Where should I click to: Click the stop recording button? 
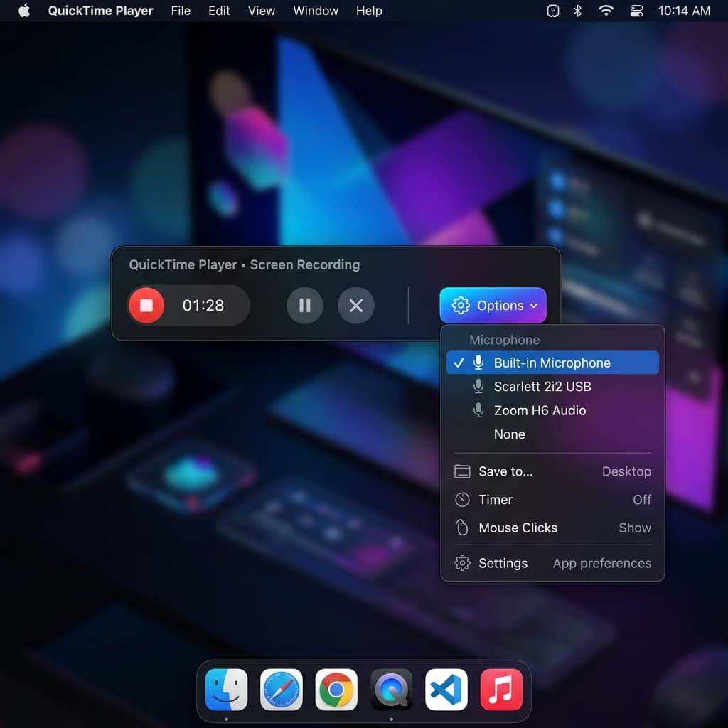pos(146,305)
